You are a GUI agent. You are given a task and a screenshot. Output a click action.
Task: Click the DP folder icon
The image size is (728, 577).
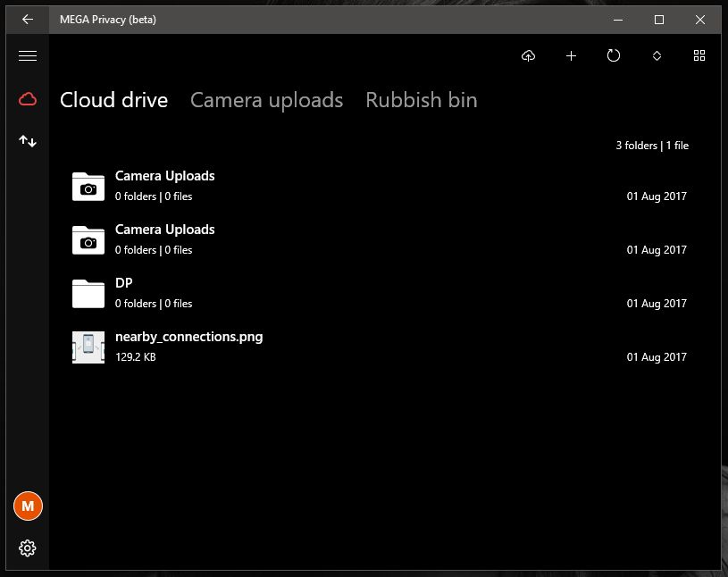point(88,293)
